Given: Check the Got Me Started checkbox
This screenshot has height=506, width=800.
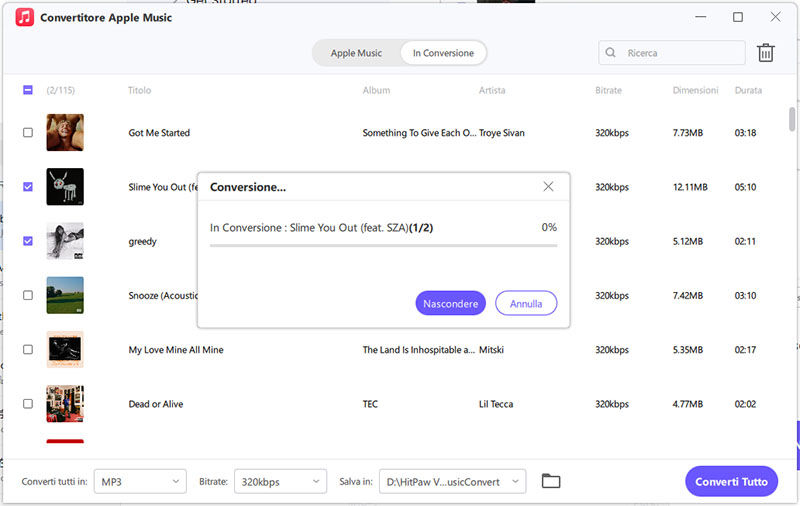Looking at the screenshot, I should [28, 133].
